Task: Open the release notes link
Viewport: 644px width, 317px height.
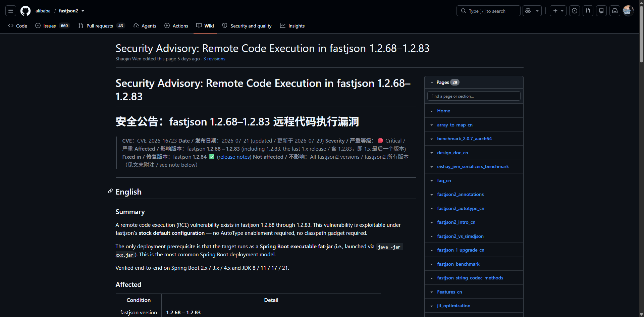Action: click(234, 157)
